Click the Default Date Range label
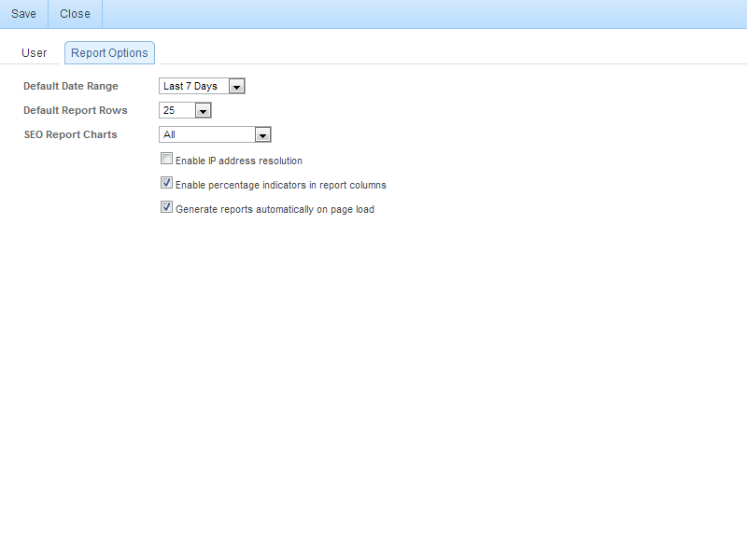Viewport: 747px width, 560px height. [x=71, y=86]
